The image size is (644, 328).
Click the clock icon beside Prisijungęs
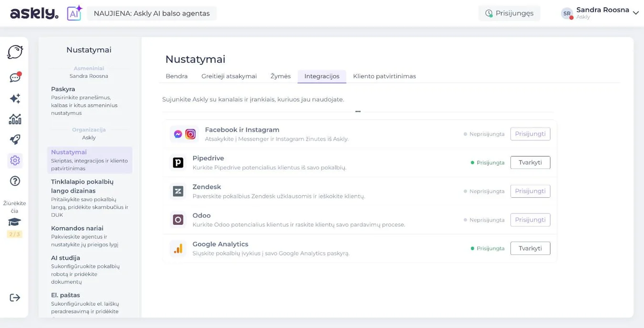pos(489,13)
